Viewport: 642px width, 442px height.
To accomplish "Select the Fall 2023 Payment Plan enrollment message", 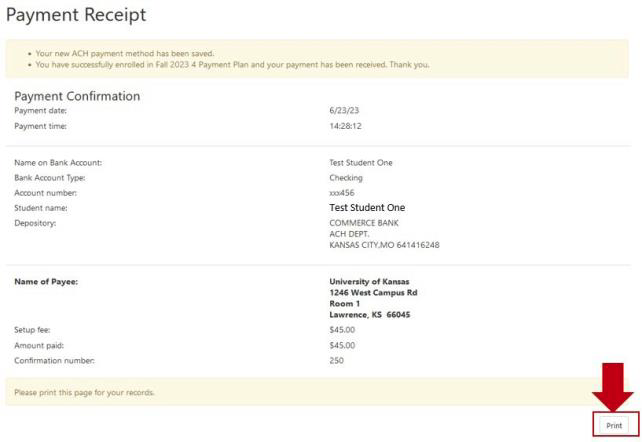I will (x=232, y=64).
